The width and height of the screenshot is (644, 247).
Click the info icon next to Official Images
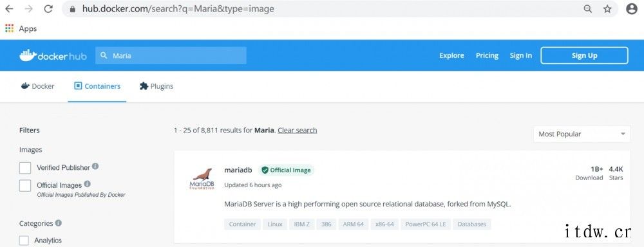87,184
